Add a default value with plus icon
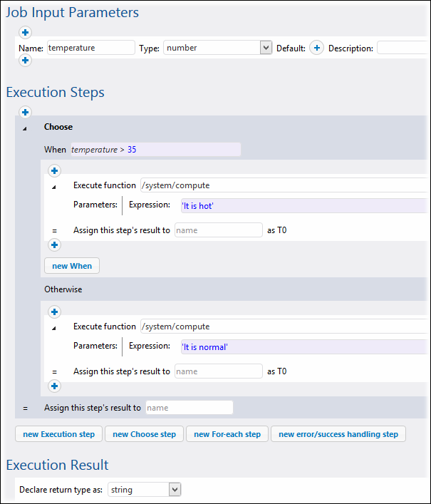The image size is (431, 504). 316,48
